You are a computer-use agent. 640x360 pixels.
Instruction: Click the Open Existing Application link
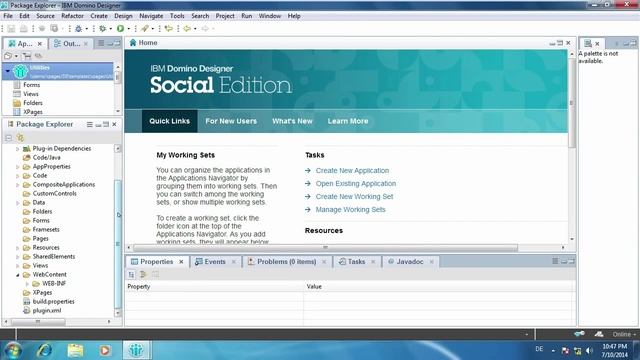[356, 184]
